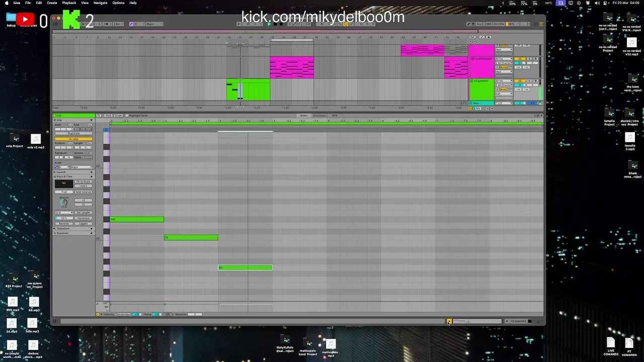Solo the 11 ZENOLOGY track
This screenshot has width=644, height=362.
tap(529, 59)
